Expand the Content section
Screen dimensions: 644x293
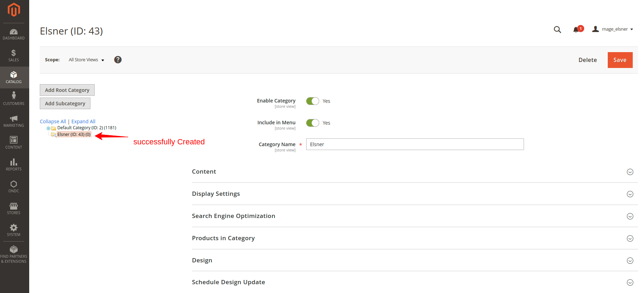click(x=415, y=172)
